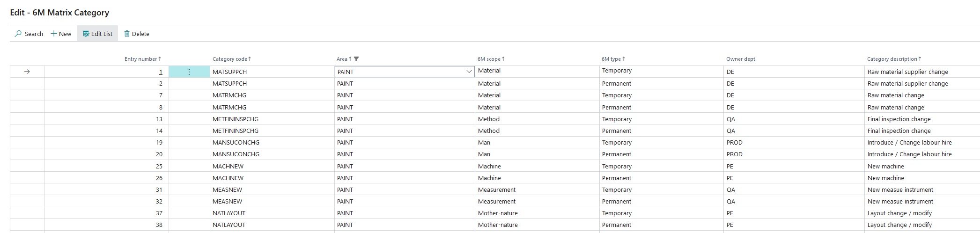
Task: Click the Search magnifier icon
Action: pyautogui.click(x=18, y=34)
